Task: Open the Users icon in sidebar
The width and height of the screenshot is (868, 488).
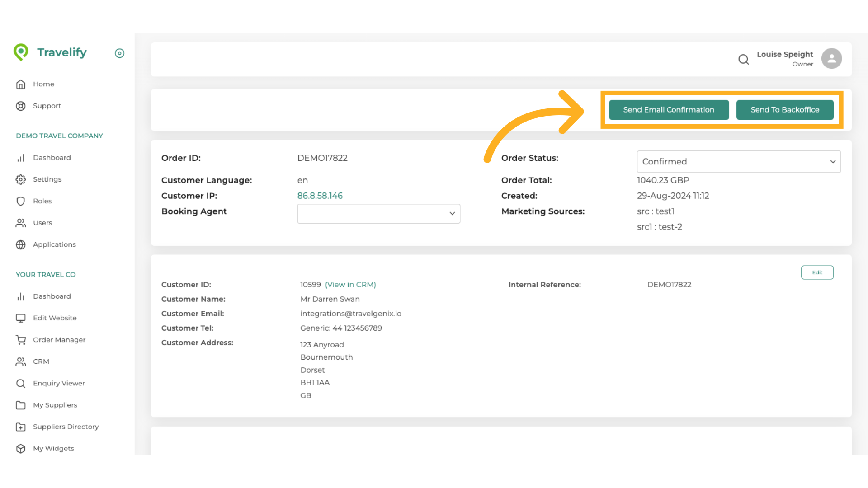Action: pyautogui.click(x=21, y=223)
